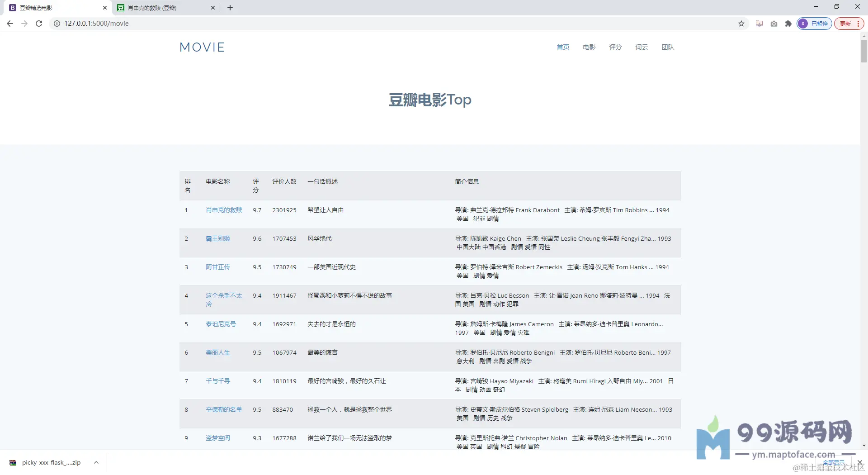868x475 pixels.
Task: Switch to the 肖申克的救赎 (豆瓣) tab
Action: click(165, 8)
